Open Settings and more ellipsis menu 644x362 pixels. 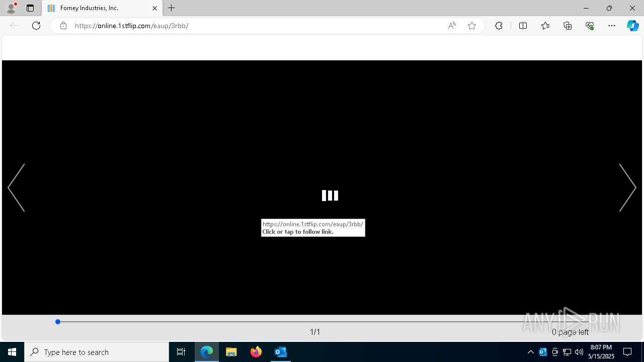[612, 26]
